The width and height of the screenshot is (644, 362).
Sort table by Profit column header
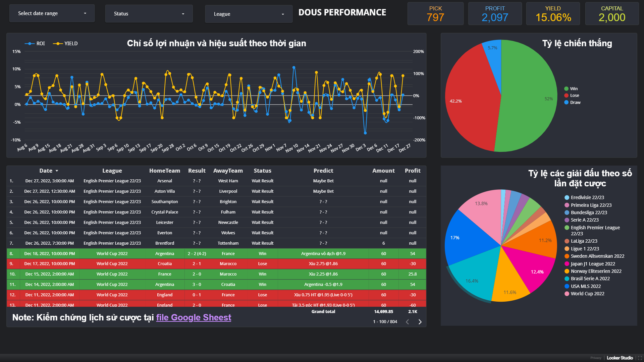pos(412,171)
